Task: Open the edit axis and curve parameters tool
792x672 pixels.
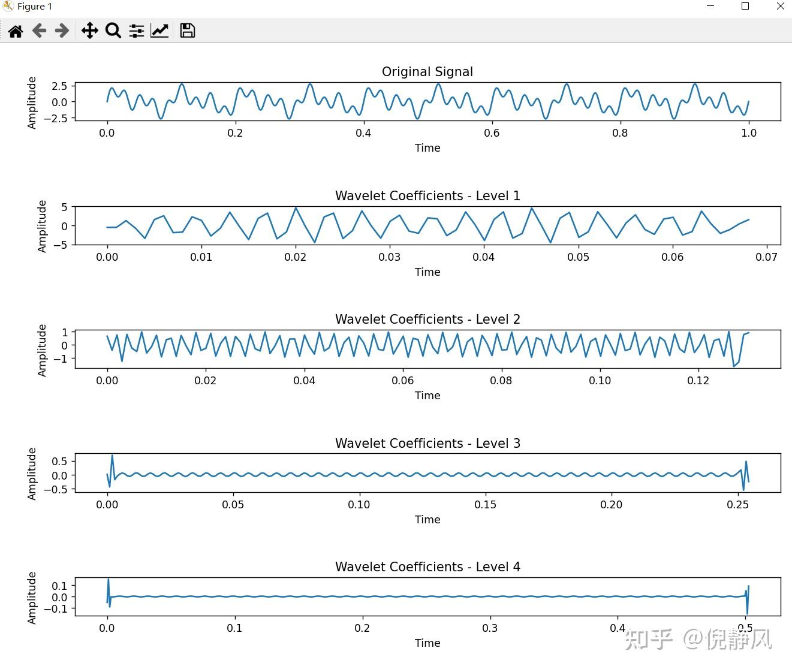Action: pyautogui.click(x=159, y=31)
